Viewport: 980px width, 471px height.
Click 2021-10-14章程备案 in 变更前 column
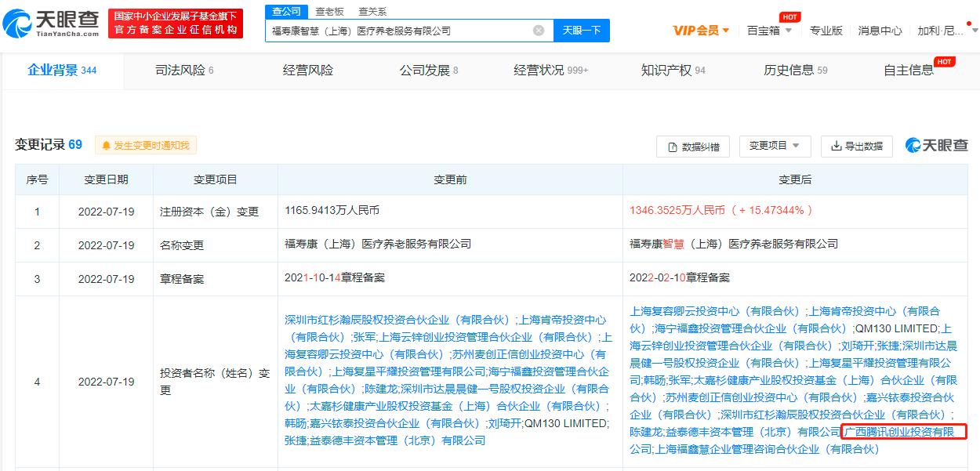pos(335,278)
